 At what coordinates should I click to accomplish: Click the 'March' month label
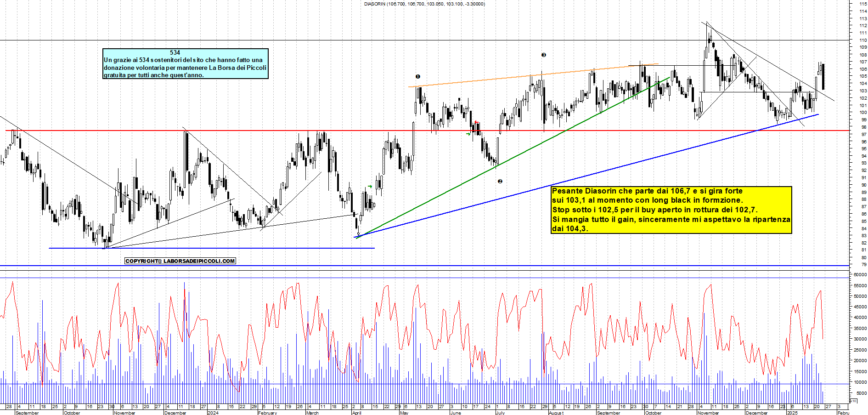pyautogui.click(x=312, y=413)
